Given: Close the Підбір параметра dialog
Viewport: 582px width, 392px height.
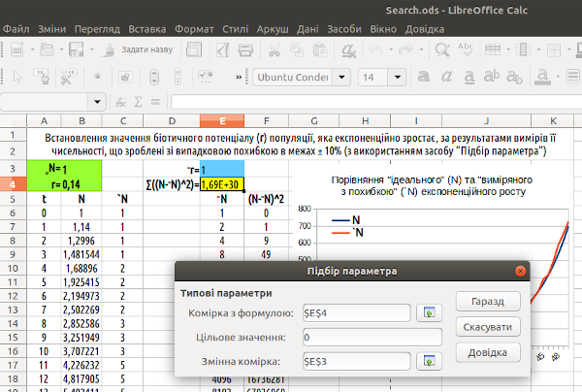Looking at the screenshot, I should point(520,271).
